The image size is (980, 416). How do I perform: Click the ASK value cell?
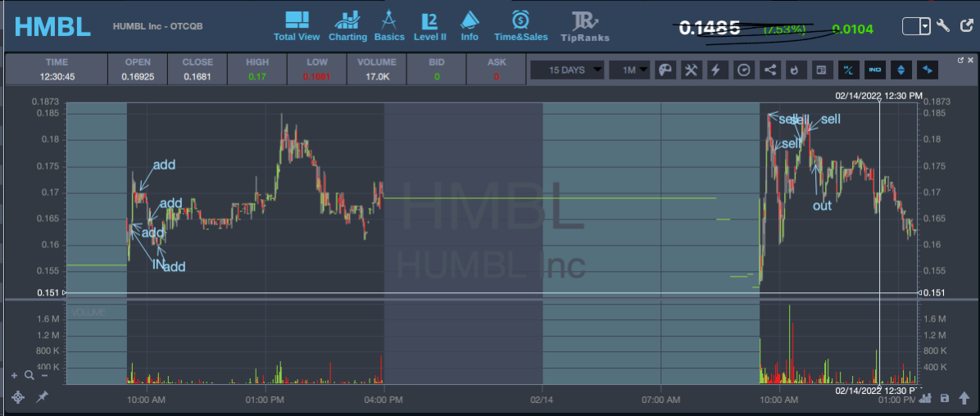[497, 70]
